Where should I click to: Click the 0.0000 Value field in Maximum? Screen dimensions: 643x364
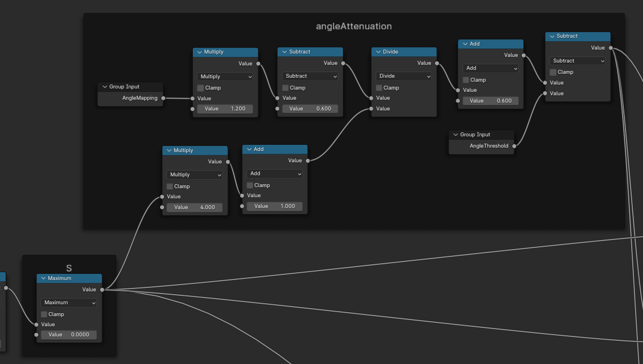[x=69, y=335]
